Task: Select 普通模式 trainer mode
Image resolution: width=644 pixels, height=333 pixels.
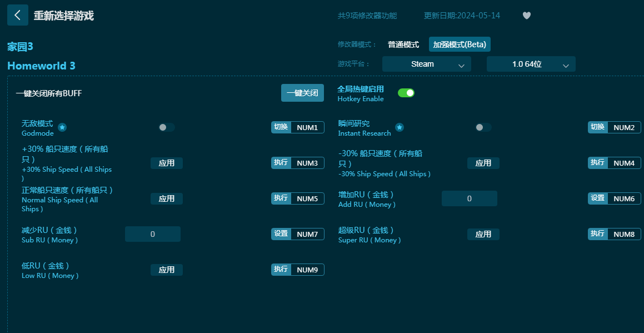Action: (x=403, y=44)
